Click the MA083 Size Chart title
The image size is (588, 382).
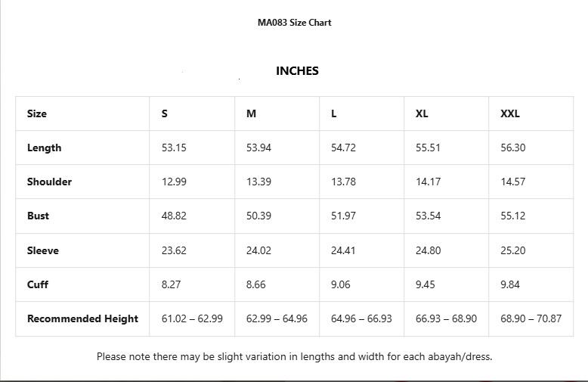294,23
